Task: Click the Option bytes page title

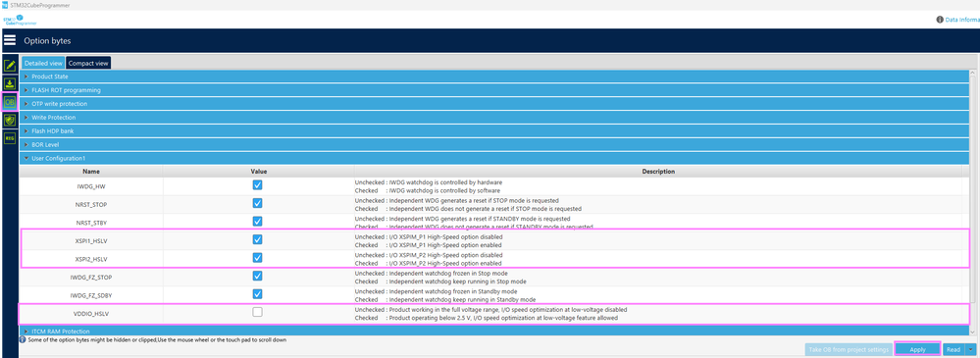Action: pos(47,41)
